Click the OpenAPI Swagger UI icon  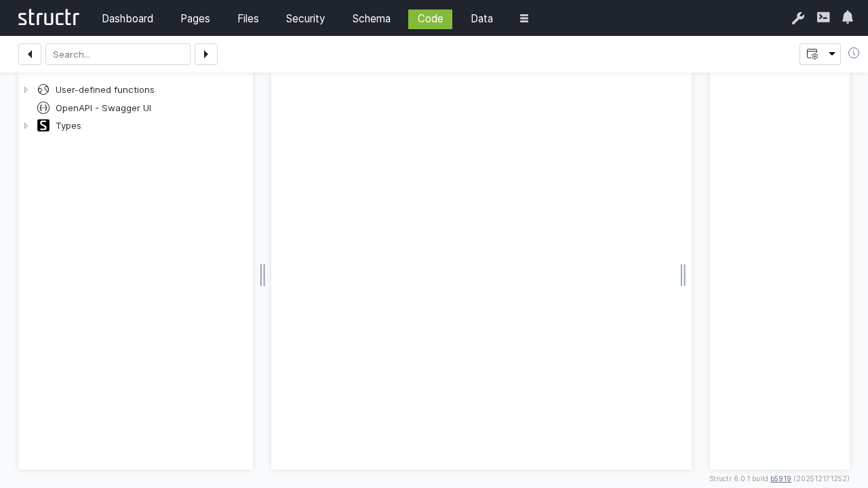(x=43, y=108)
